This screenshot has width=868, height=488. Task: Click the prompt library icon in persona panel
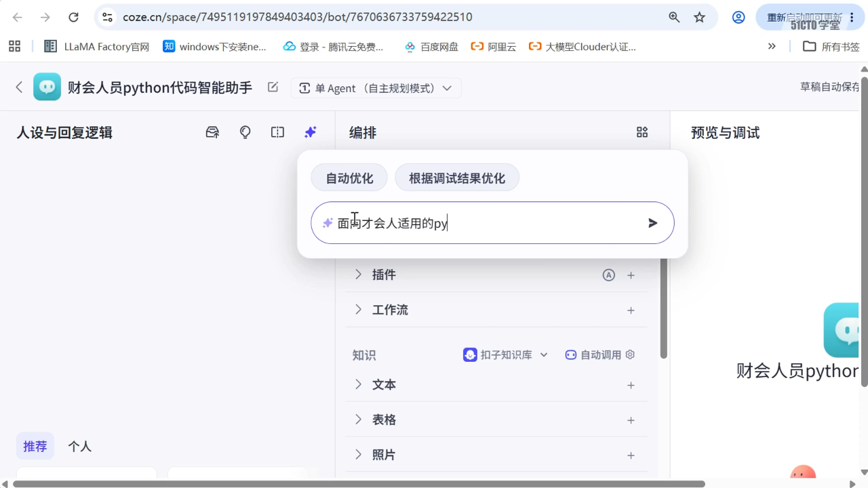[x=212, y=132]
